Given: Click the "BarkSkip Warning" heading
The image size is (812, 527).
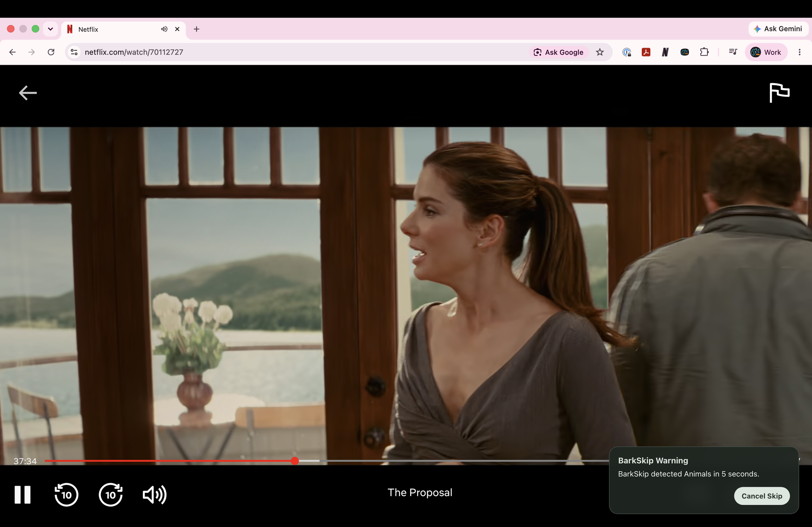Looking at the screenshot, I should (x=653, y=460).
